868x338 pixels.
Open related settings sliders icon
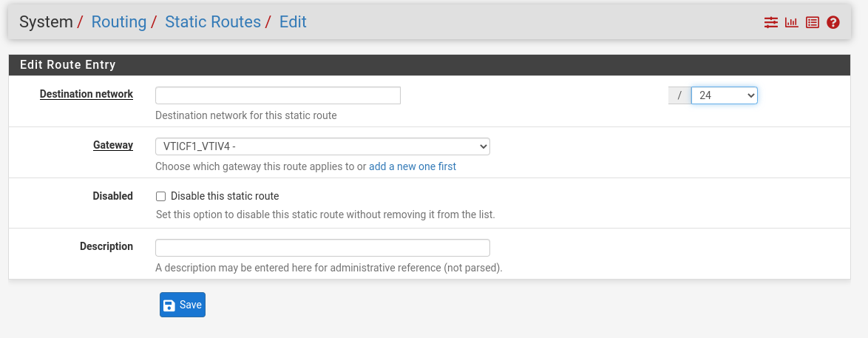click(771, 23)
